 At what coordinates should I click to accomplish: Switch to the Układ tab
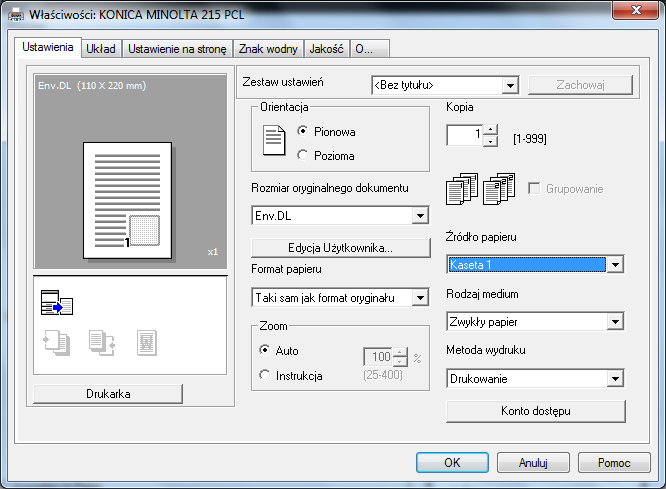101,49
